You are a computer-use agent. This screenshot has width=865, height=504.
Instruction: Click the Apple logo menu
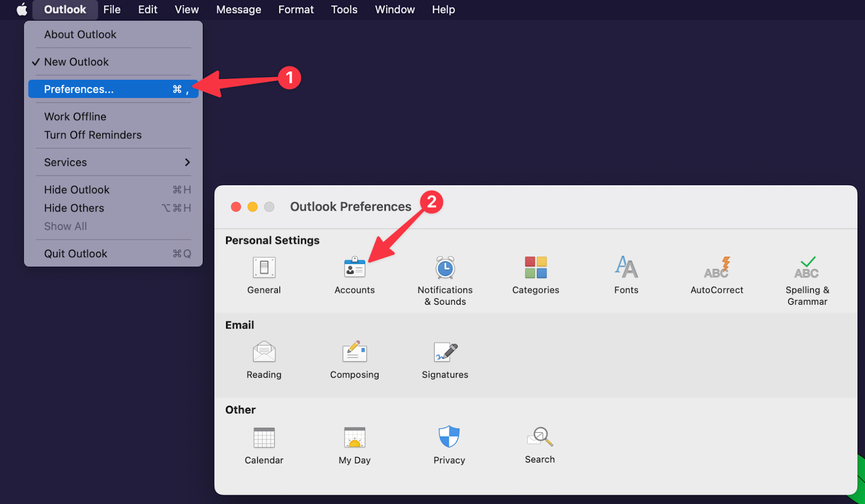[x=22, y=9]
